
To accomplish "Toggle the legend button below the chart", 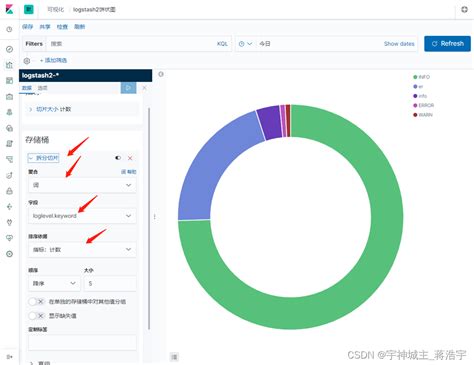I will coord(174,357).
